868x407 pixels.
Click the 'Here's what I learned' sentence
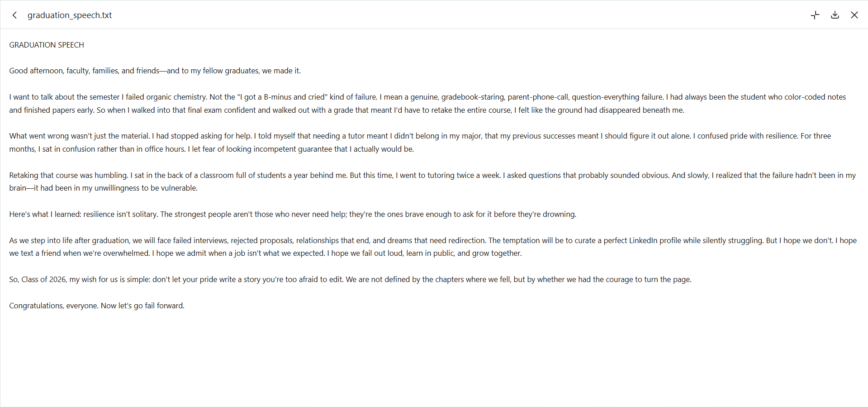point(293,214)
